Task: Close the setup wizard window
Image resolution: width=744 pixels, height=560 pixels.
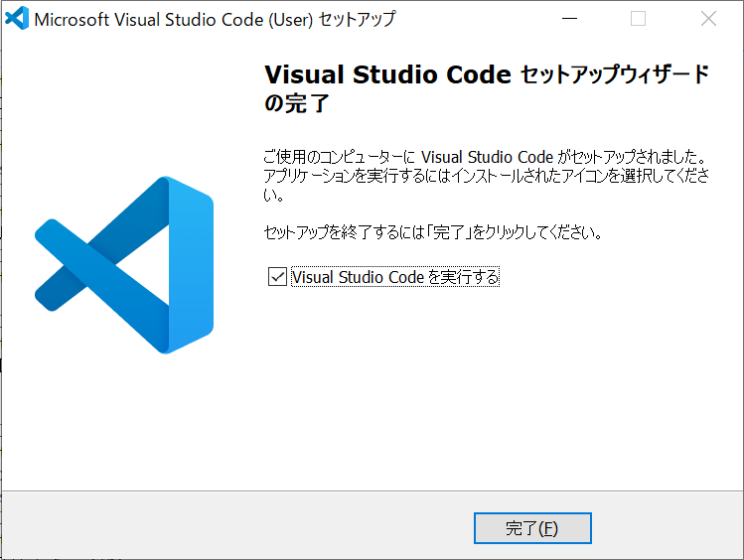Action: coord(708,19)
